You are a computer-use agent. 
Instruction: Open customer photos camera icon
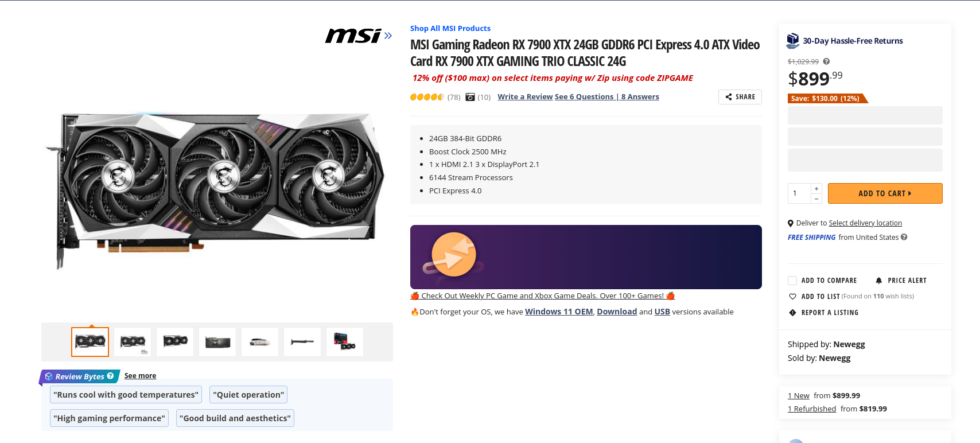tap(470, 97)
